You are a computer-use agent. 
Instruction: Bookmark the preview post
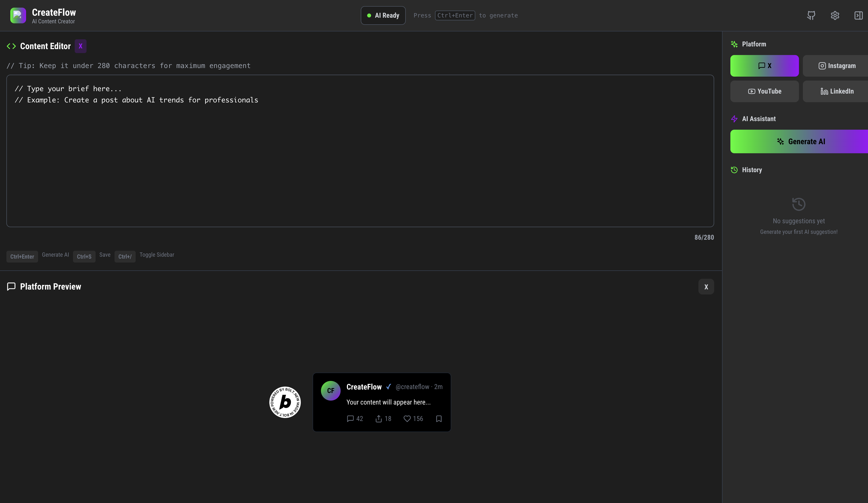tap(439, 419)
